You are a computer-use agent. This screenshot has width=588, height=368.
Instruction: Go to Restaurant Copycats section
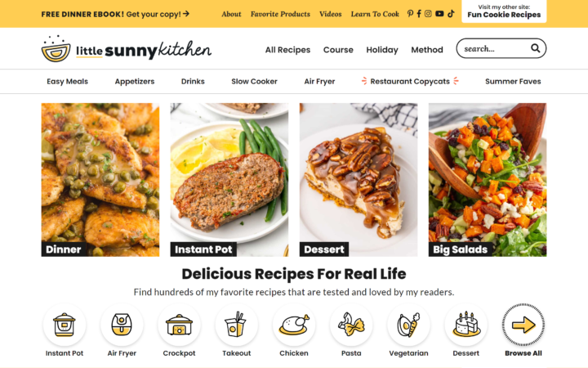(410, 81)
